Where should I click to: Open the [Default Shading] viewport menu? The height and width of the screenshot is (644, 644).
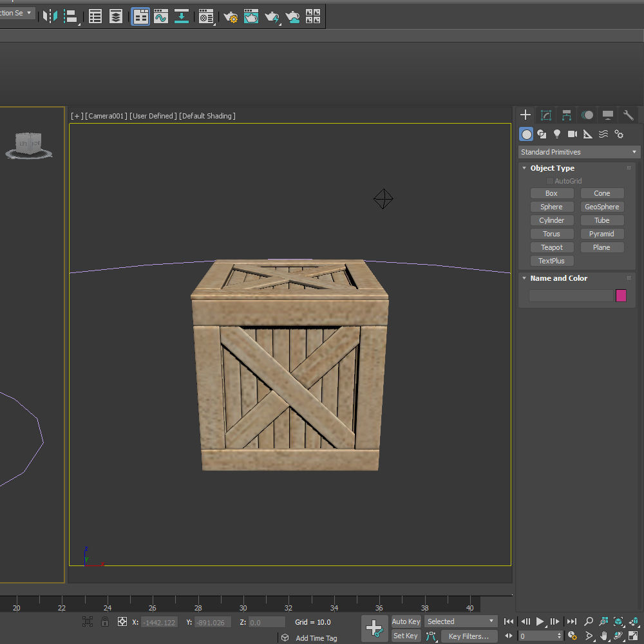(207, 116)
